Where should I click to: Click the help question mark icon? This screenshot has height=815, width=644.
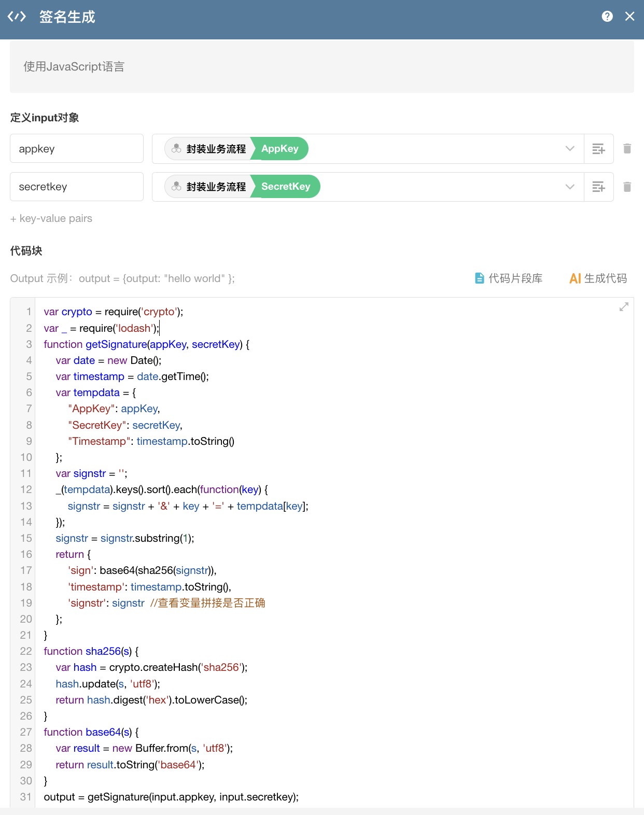(x=607, y=17)
